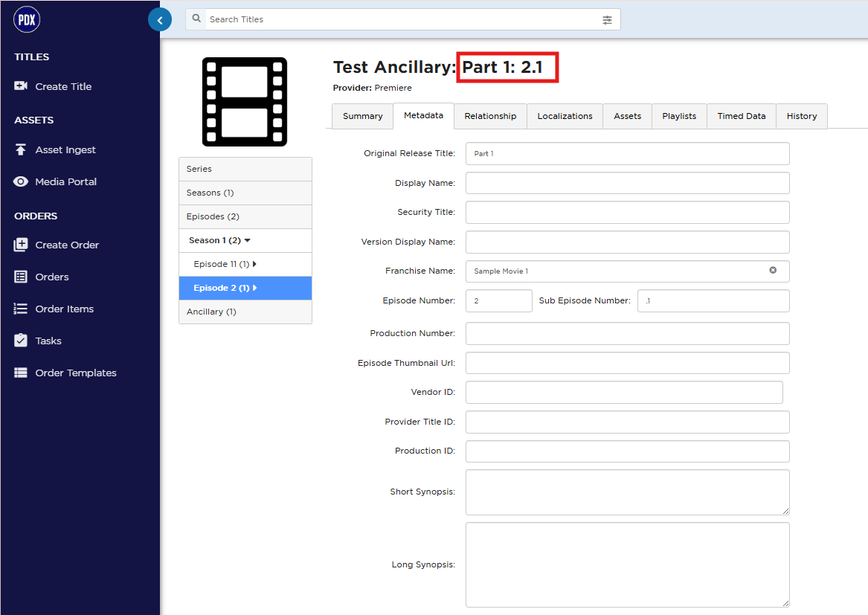
Task: Expand Episode 2 (1) arrow
Action: [254, 288]
